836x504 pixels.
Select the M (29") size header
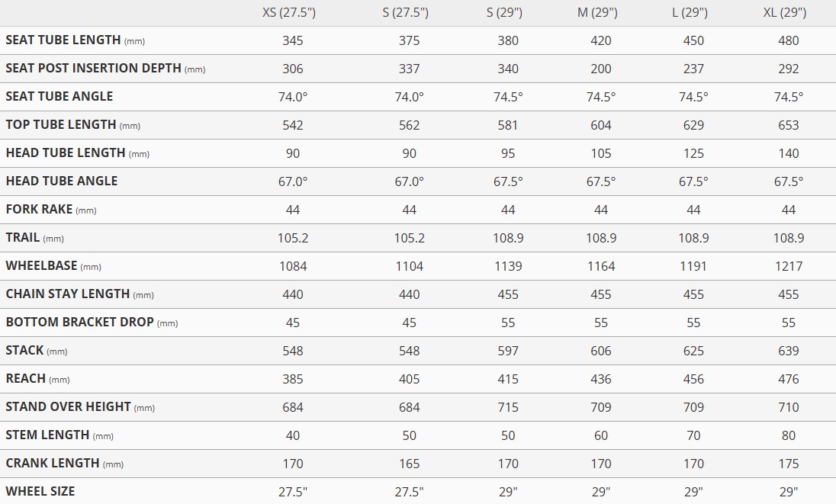(601, 12)
